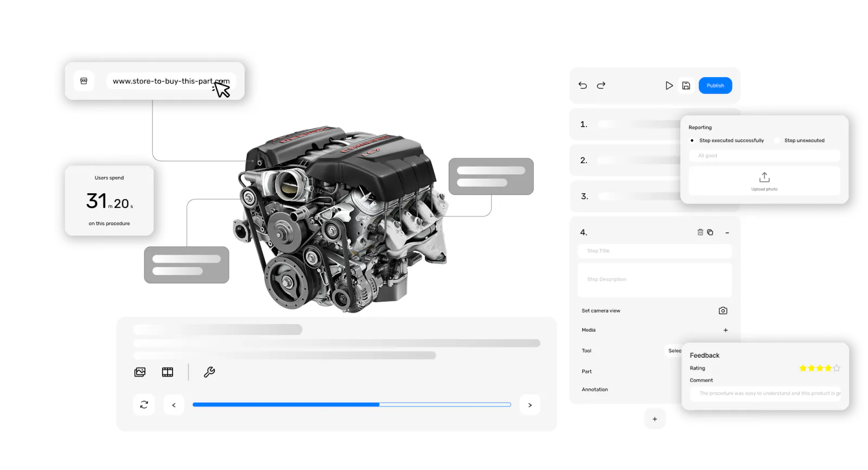The image size is (868, 470).
Task: Play the procedure preview
Action: (x=669, y=85)
